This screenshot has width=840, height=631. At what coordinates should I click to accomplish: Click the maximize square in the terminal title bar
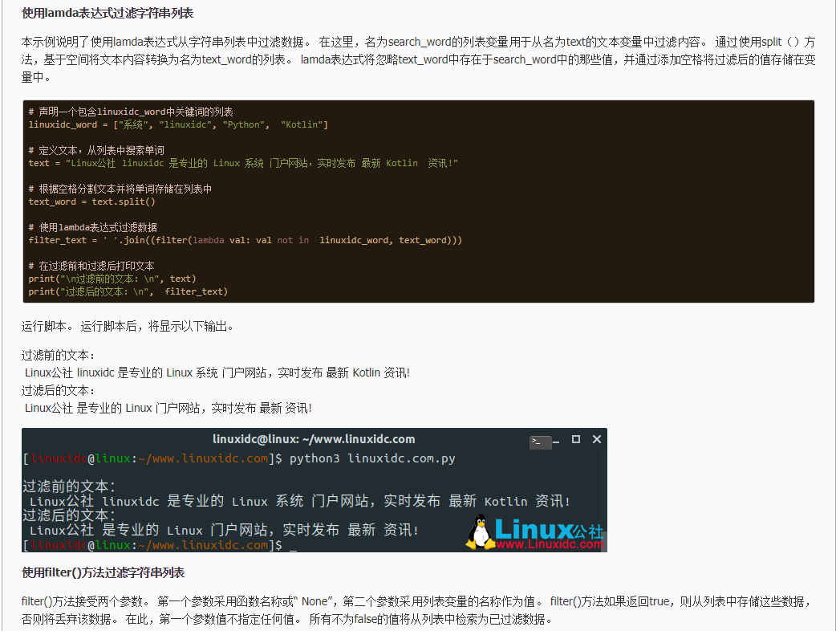pos(576,439)
